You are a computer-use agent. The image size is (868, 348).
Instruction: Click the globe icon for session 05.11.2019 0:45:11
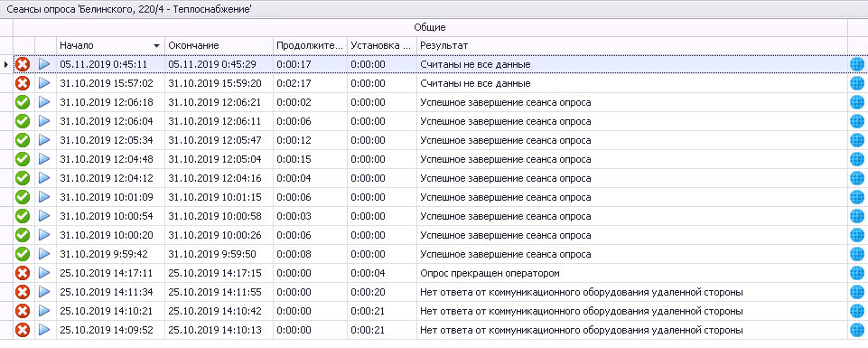click(856, 65)
